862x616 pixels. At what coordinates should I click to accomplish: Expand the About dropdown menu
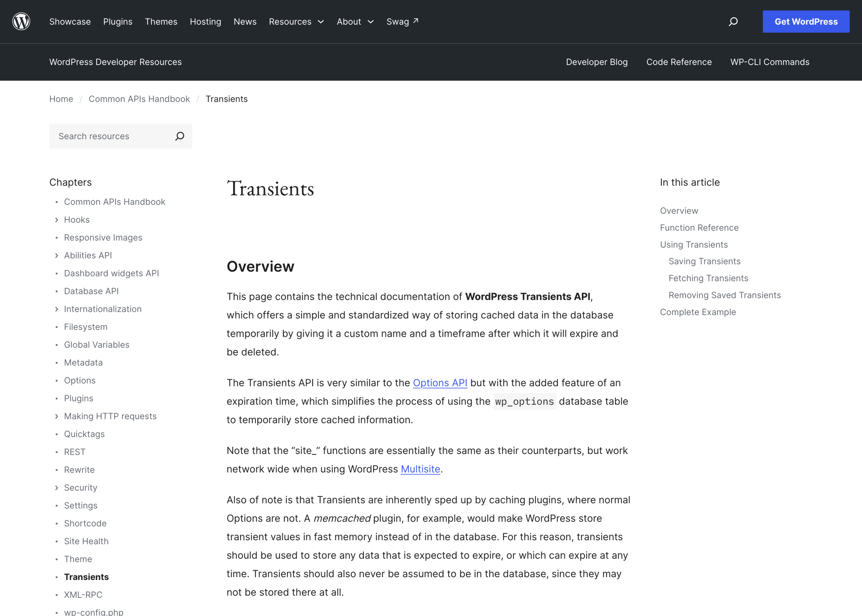tap(355, 22)
